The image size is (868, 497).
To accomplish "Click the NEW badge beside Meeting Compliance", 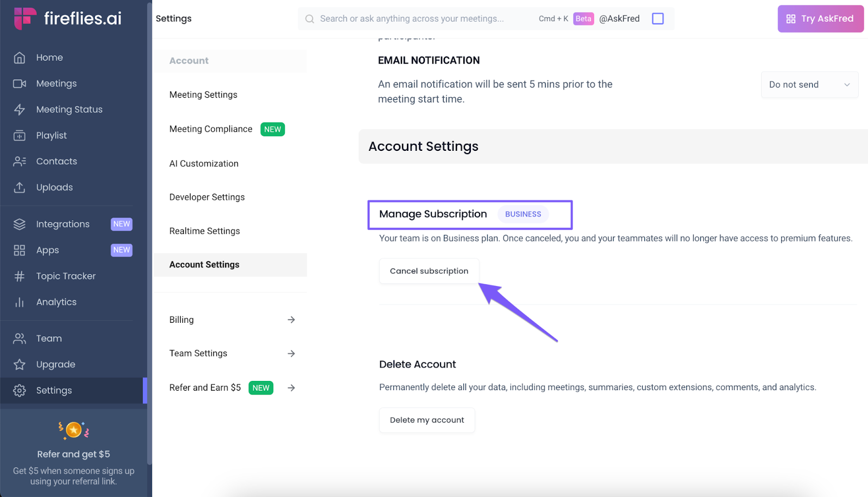I will pyautogui.click(x=272, y=129).
